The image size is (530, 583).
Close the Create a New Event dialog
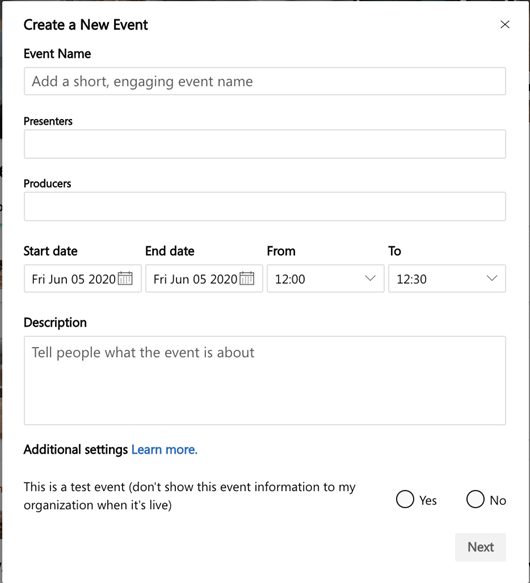505,25
